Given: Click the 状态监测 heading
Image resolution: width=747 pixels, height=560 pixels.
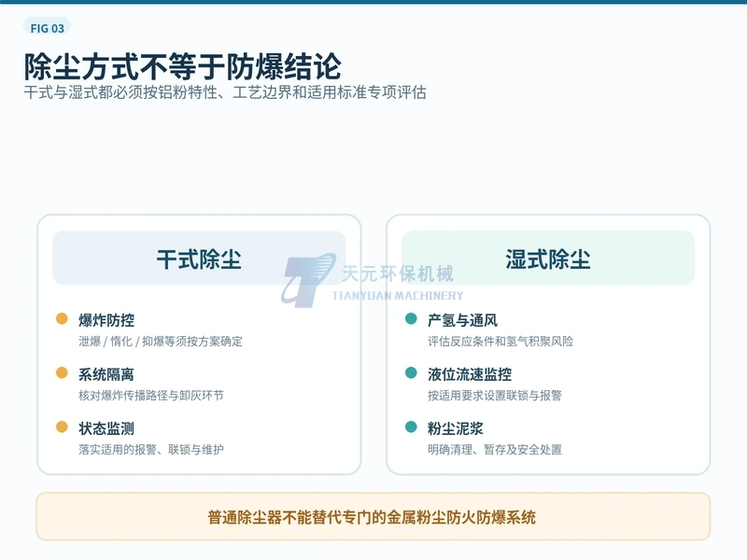Looking at the screenshot, I should pyautogui.click(x=106, y=428).
